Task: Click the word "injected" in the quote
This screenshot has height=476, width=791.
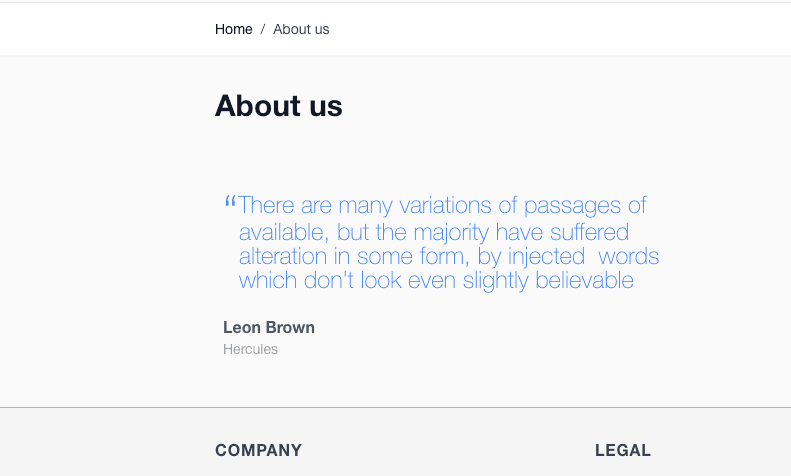Action: click(546, 257)
